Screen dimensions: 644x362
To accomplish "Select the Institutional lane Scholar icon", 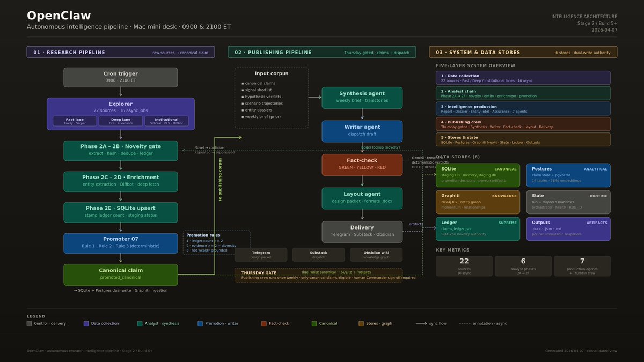I will pyautogui.click(x=167, y=121).
